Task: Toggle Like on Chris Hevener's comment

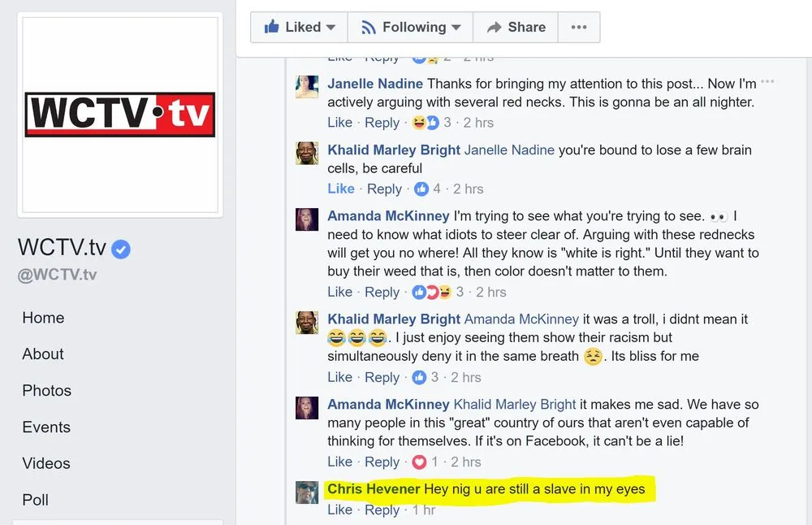Action: click(x=339, y=510)
